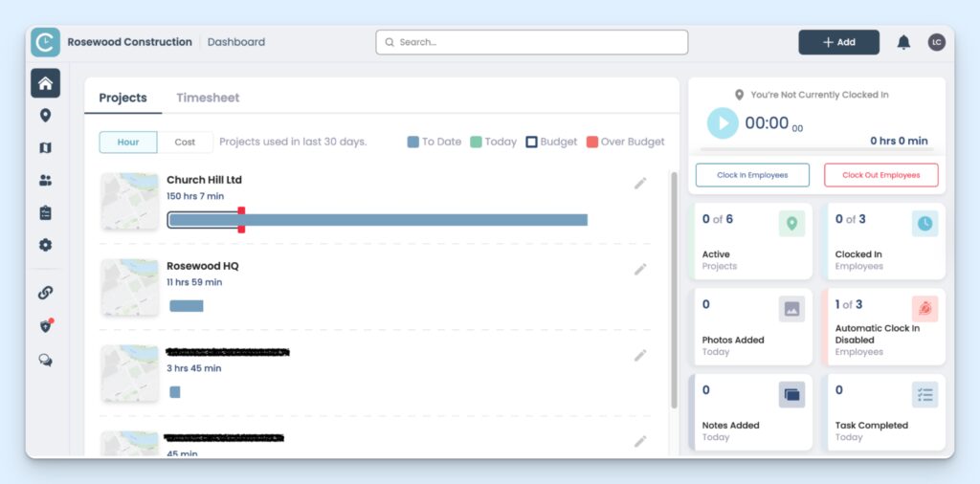This screenshot has height=484, width=980.
Task: Click the Budget legend outline box
Action: point(532,143)
